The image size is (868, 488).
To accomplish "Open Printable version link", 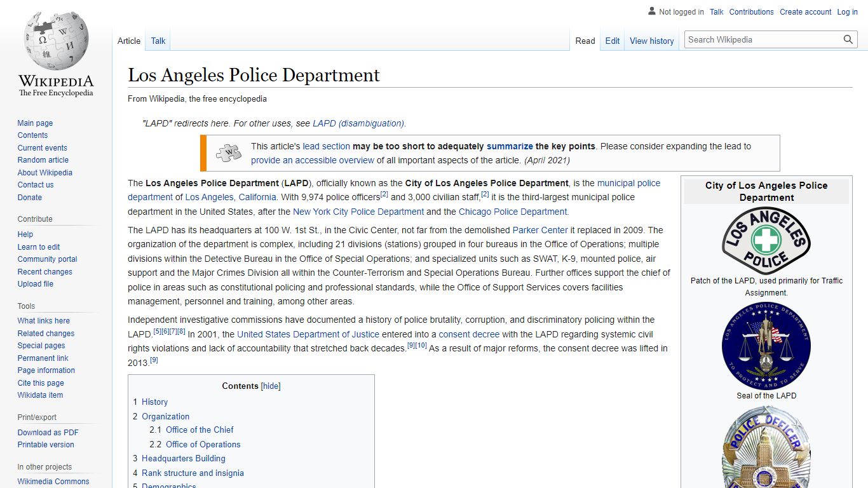I will (x=46, y=445).
